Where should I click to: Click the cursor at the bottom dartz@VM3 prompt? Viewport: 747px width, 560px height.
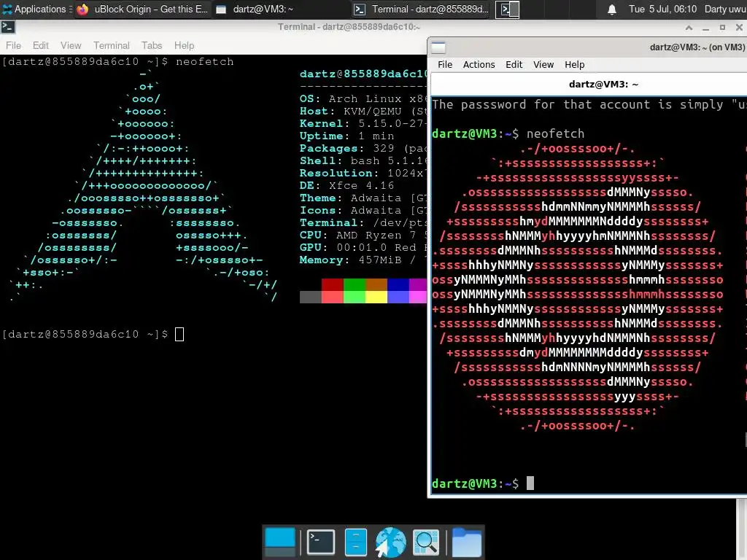[530, 483]
